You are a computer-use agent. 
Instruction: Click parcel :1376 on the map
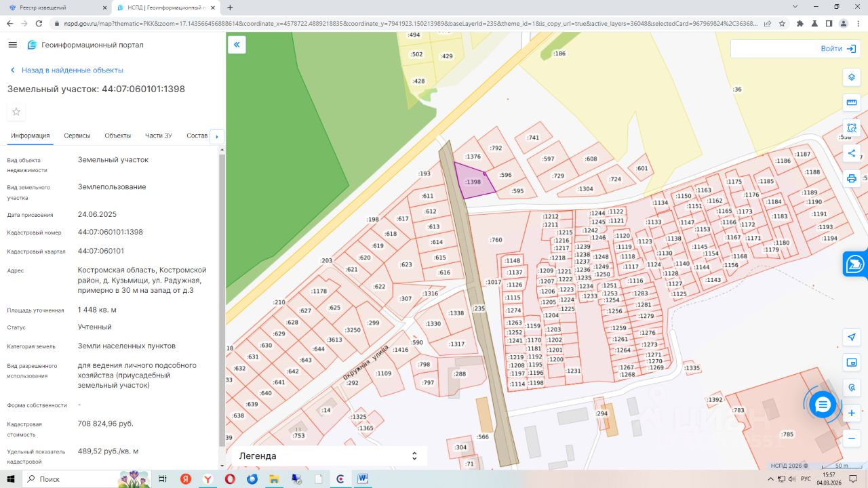click(473, 157)
